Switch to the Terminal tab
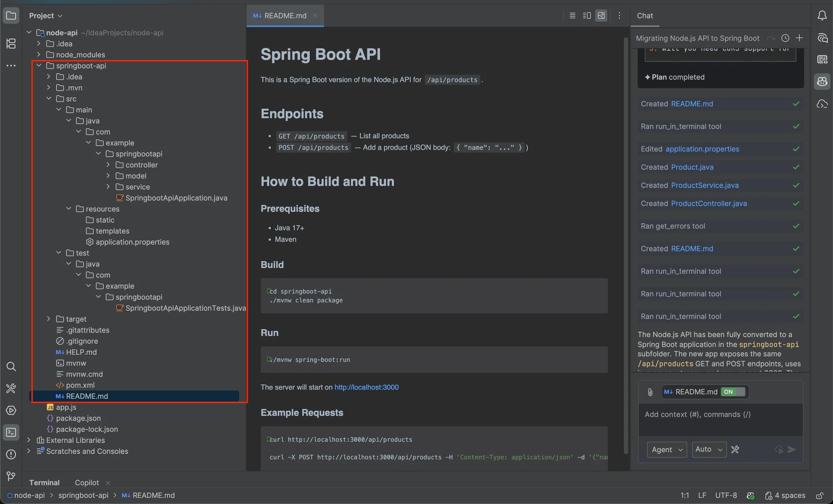This screenshot has width=833, height=504. click(x=44, y=482)
